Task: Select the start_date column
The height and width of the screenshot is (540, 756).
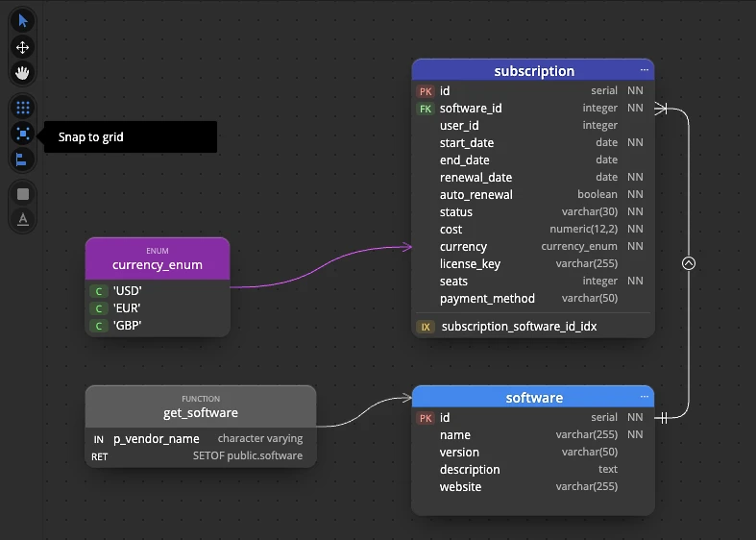Action: pos(533,143)
